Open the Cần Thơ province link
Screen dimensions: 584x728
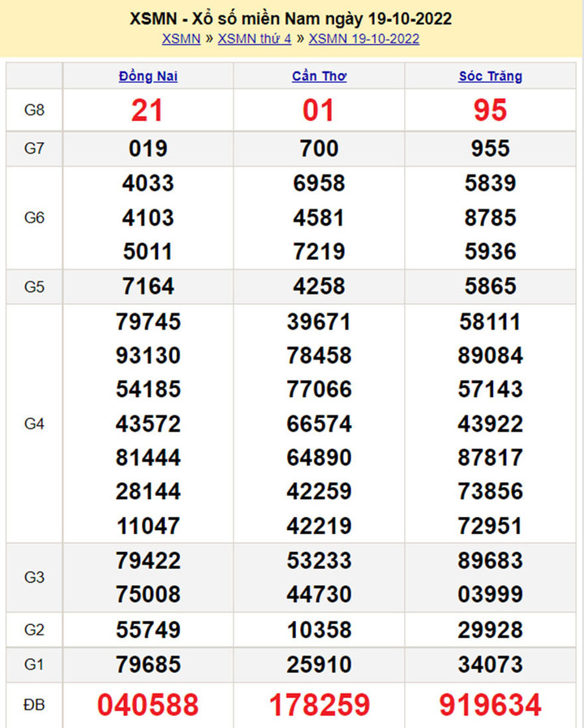click(x=319, y=76)
